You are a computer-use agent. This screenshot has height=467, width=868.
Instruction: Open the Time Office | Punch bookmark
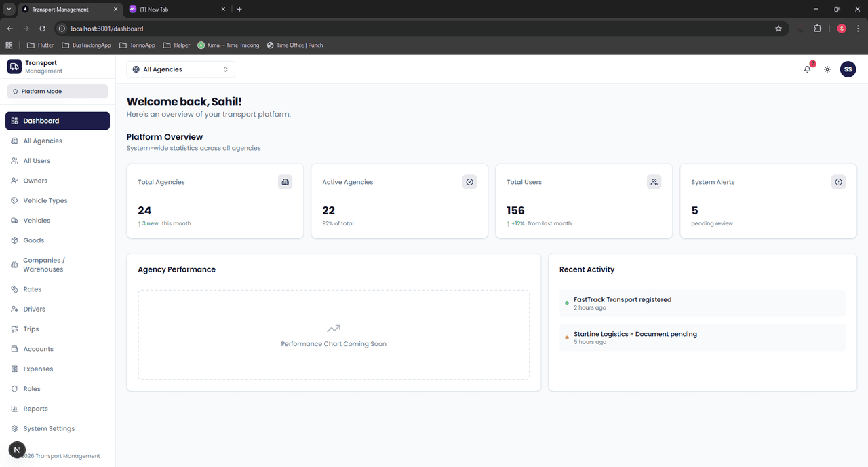tap(295, 45)
